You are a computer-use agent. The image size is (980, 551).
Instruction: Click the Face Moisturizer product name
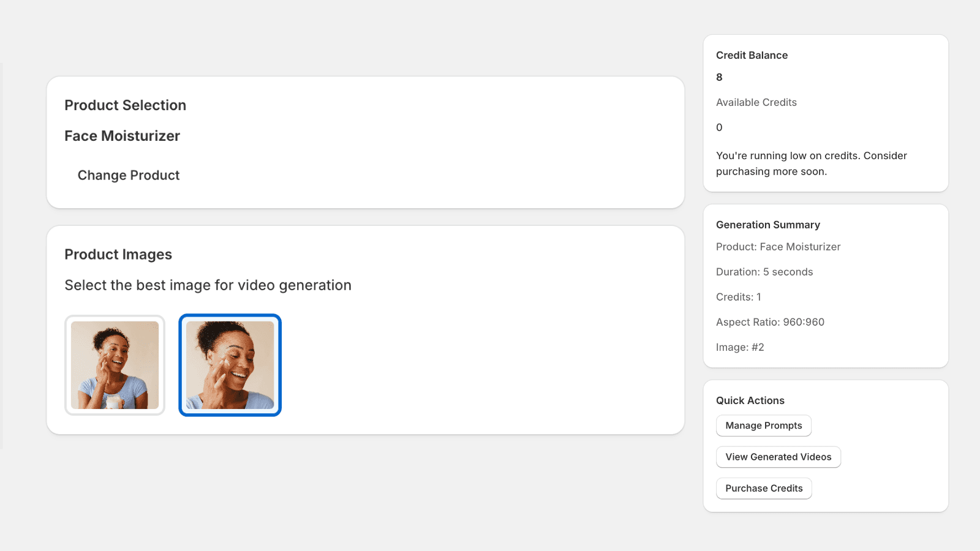pyautogui.click(x=122, y=136)
